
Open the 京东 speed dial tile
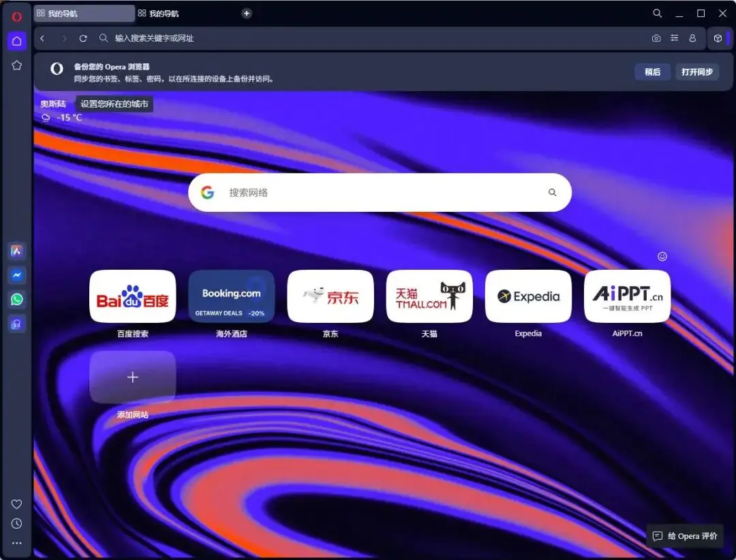tap(331, 296)
